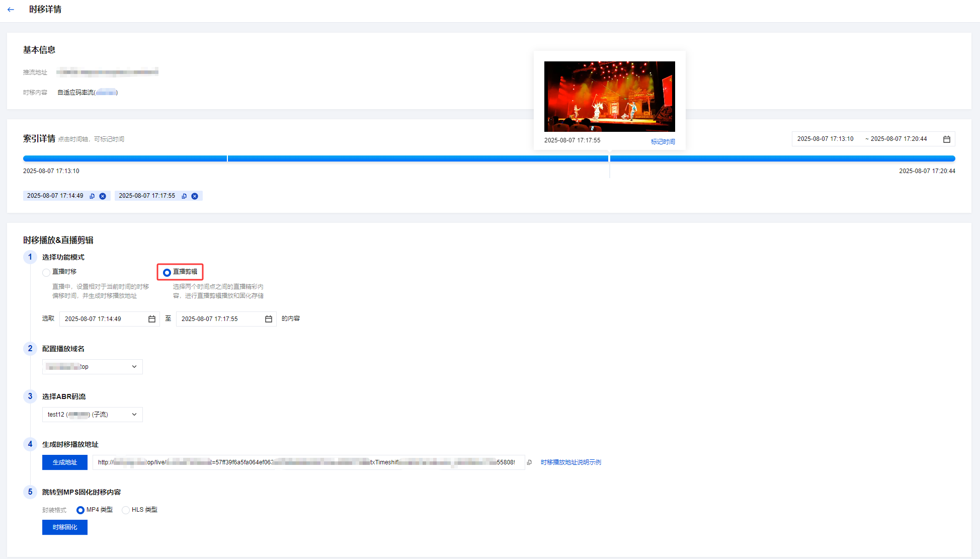This screenshot has width=980, height=559.
Task: Choose MP4 类型 packaging format
Action: [80, 510]
